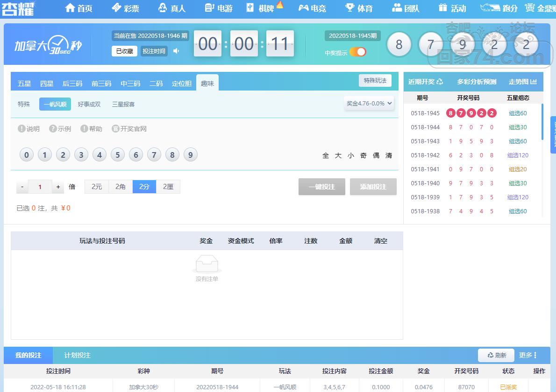The width and height of the screenshot is (556, 392).
Task: Open the 走势图 trend chart icon
Action: coord(534,82)
